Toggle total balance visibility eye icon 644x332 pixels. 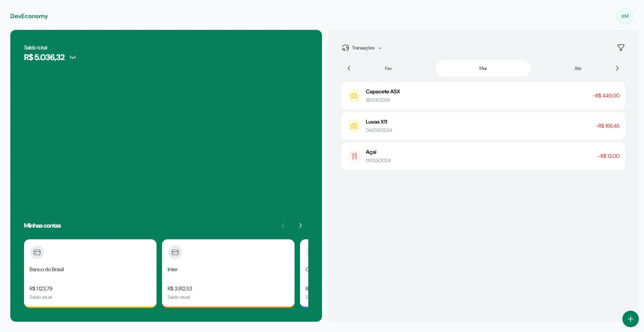(x=73, y=57)
